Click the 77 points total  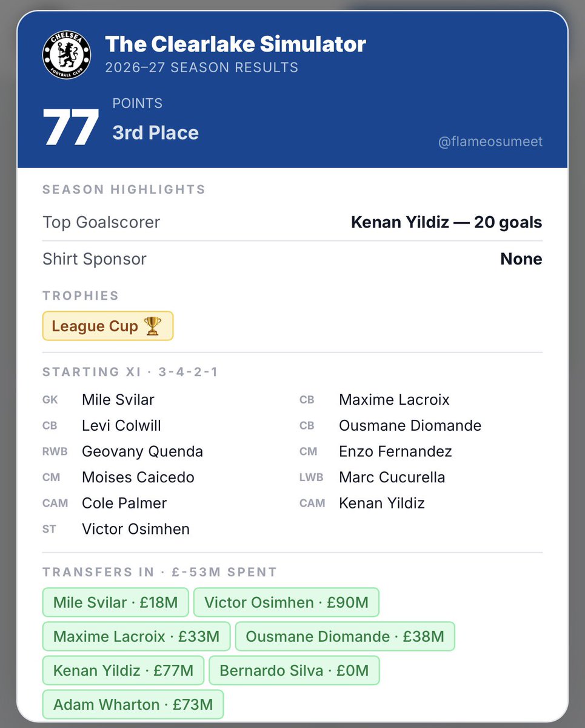pos(70,128)
